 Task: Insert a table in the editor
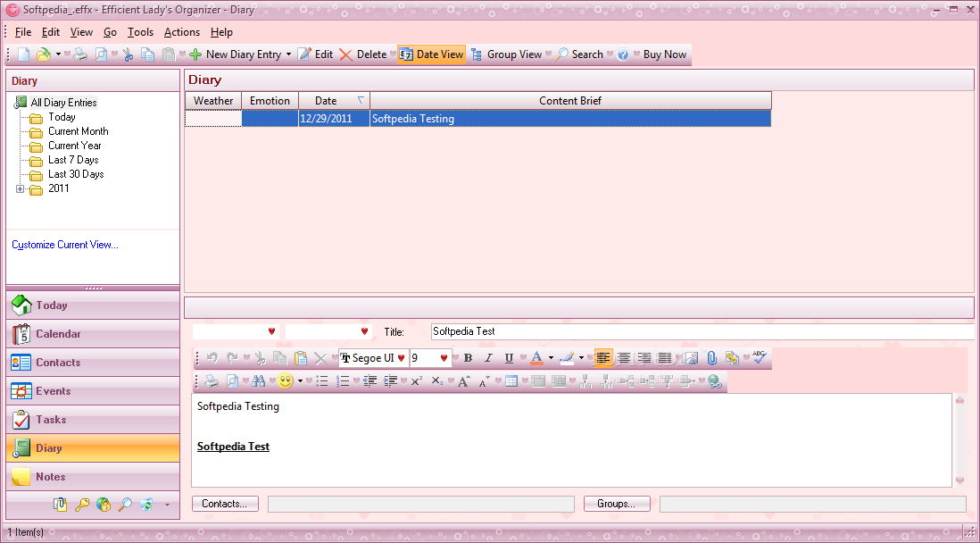[511, 381]
